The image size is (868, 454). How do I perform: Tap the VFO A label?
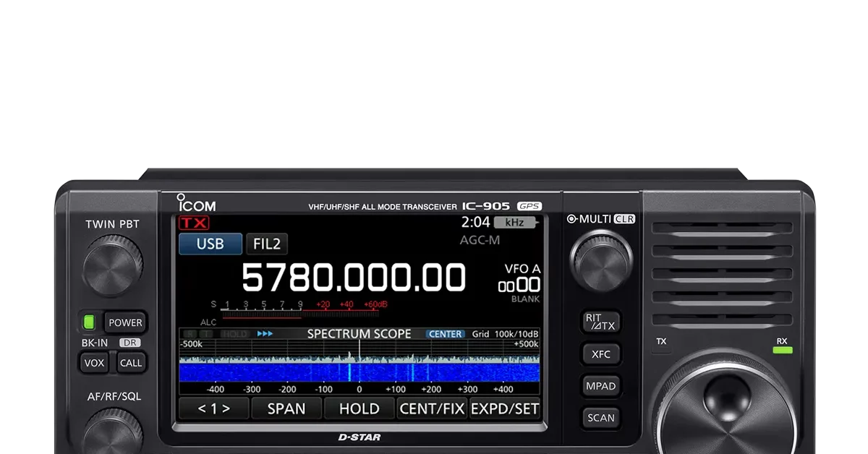[522, 269]
